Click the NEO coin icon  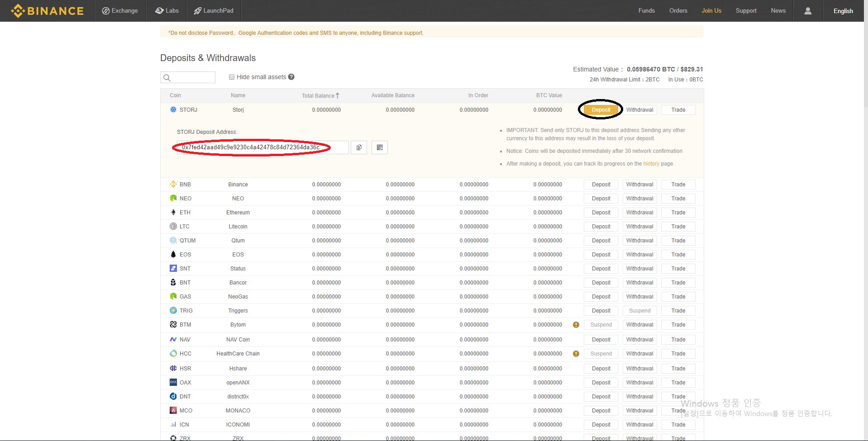pyautogui.click(x=173, y=198)
